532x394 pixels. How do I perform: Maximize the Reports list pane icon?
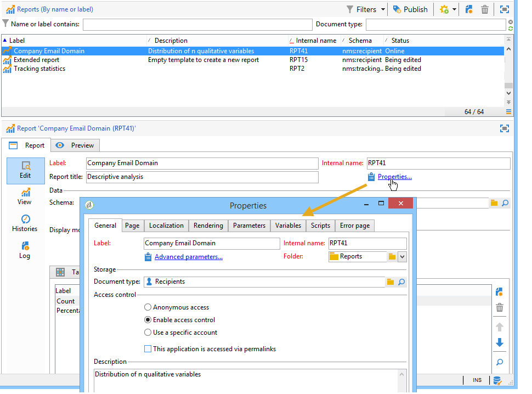pyautogui.click(x=505, y=9)
